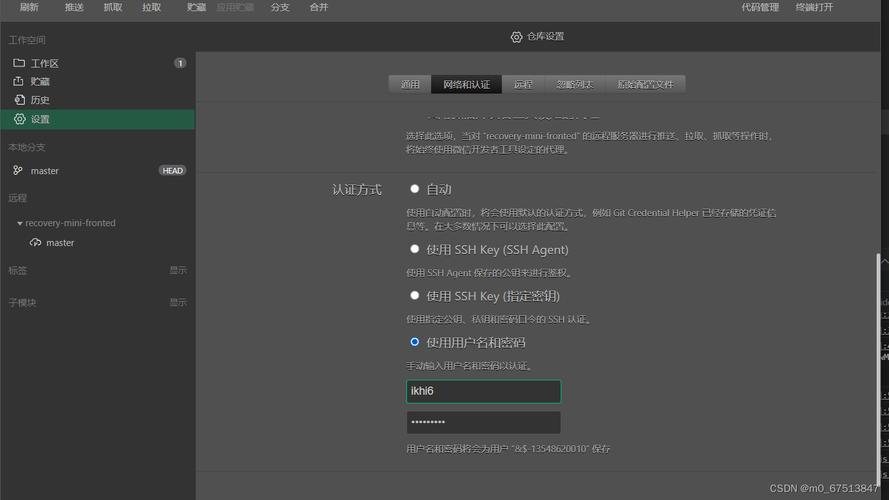889x500 pixels.
Task: Click 刷新 in the top toolbar
Action: (x=29, y=7)
